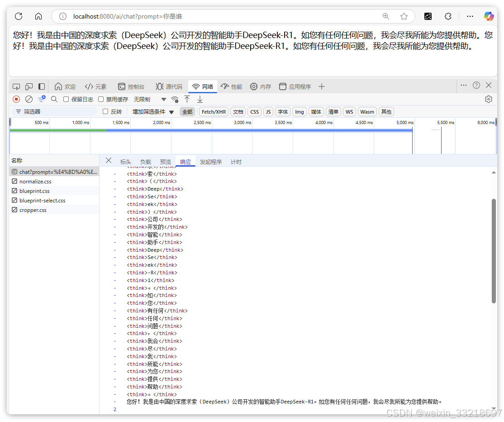Show the 标头 request tab
The height and width of the screenshot is (422, 504).
click(125, 162)
